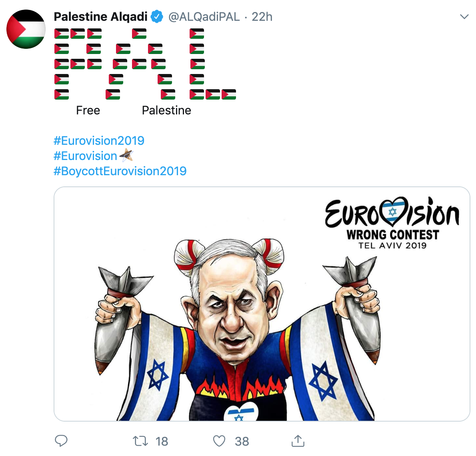Expand the tweet options chevron
Screen dimensions: 476x456
pos(464,17)
